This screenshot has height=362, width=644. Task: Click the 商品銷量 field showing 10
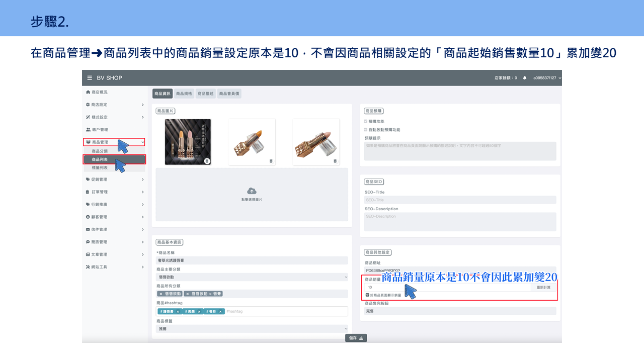tap(448, 287)
